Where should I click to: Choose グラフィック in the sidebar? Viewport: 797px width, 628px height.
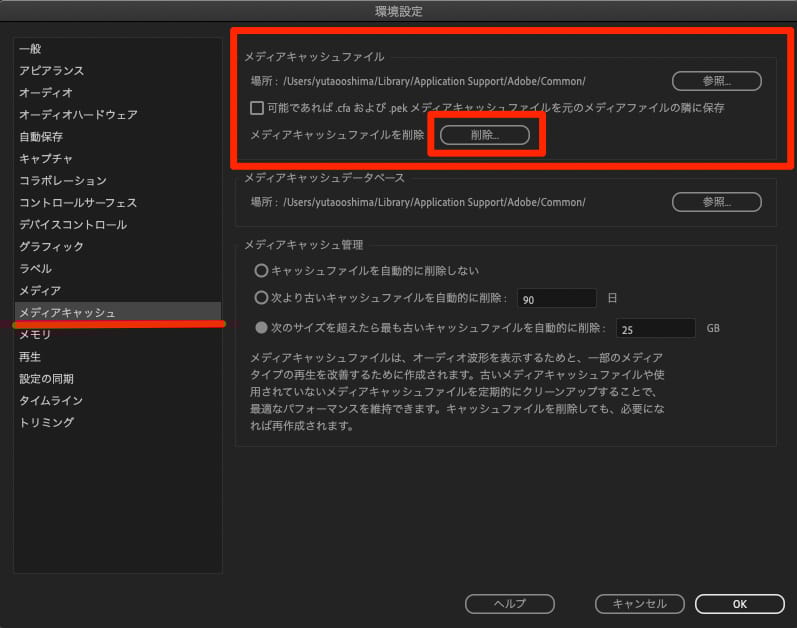click(51, 246)
